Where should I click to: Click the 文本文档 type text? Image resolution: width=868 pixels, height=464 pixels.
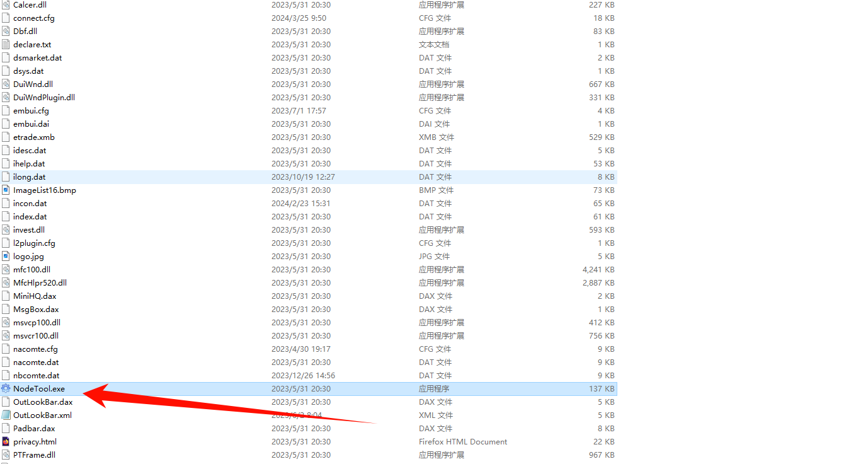(x=434, y=45)
